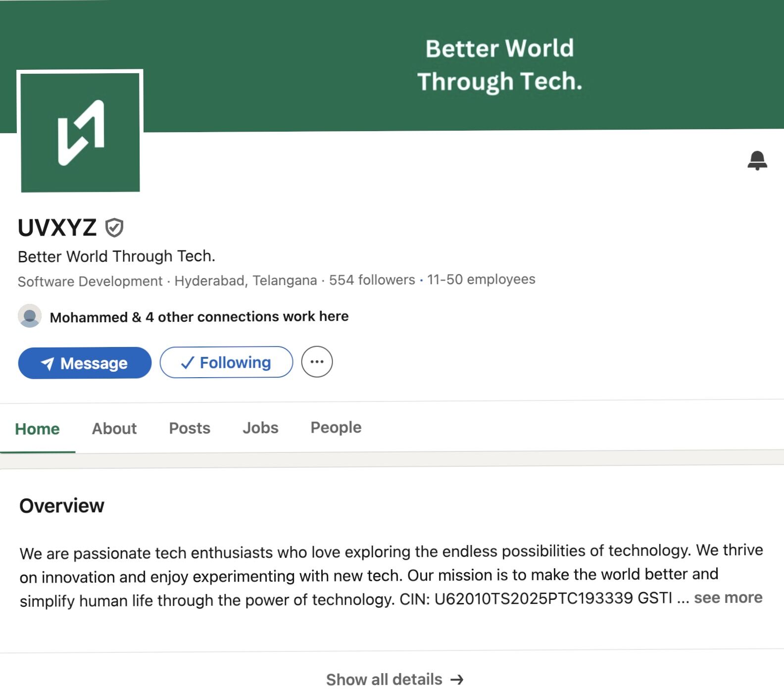This screenshot has height=692, width=784.
Task: Select the Home tab
Action: click(x=37, y=429)
